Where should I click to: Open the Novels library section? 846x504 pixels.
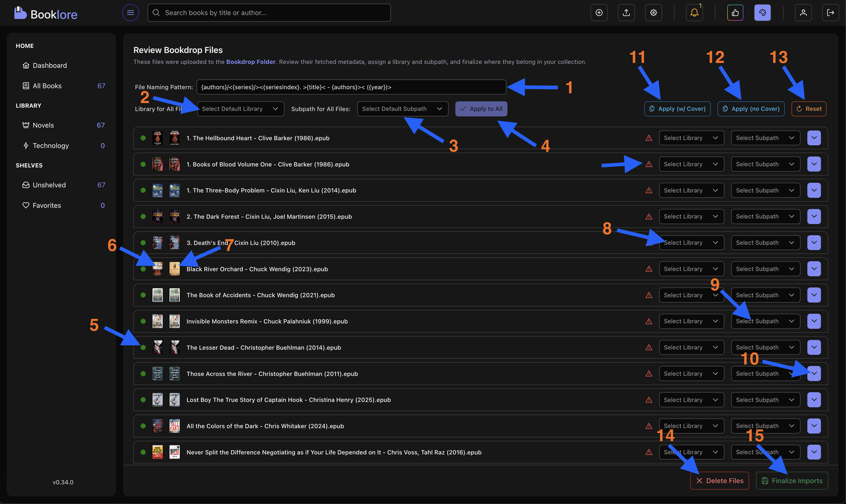(44, 125)
